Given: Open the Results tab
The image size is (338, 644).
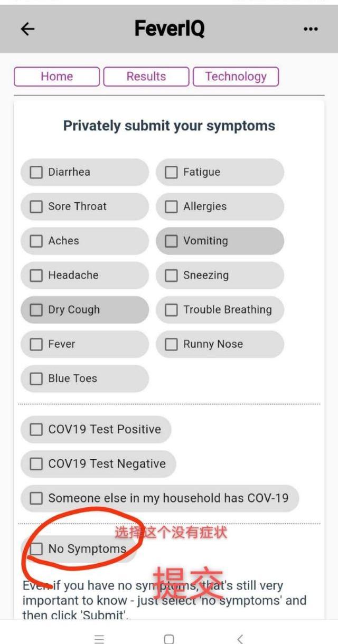Looking at the screenshot, I should coord(146,77).
